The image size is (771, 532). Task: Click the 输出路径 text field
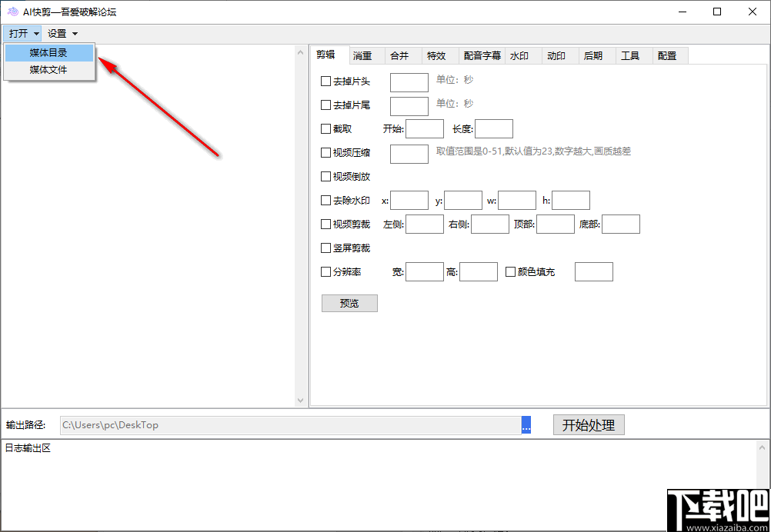291,425
